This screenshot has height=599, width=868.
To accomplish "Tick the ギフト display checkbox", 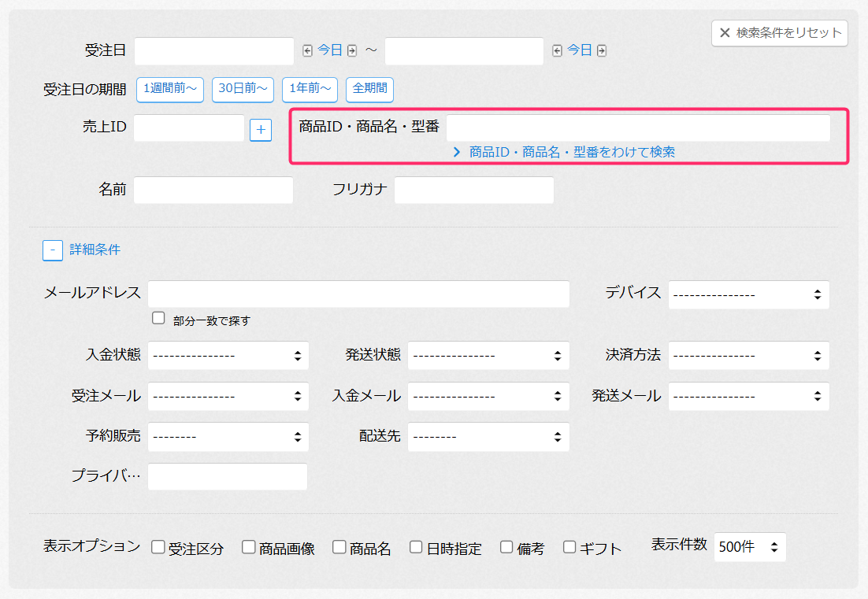I will [569, 547].
